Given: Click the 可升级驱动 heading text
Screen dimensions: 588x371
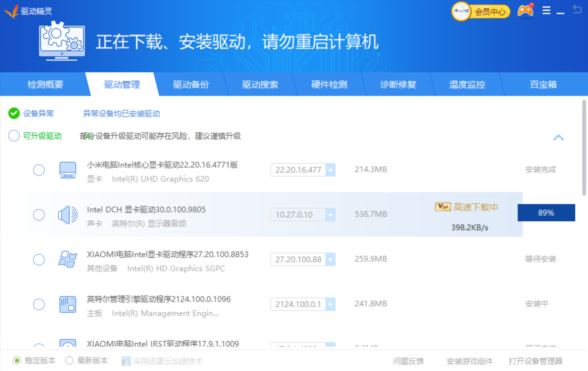Looking at the screenshot, I should [x=42, y=136].
